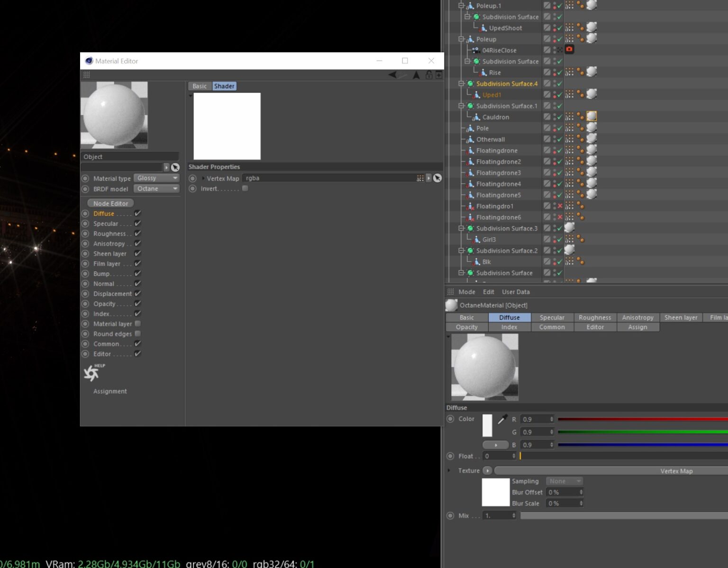Switch to the Basic tab in the Material Editor
Image resolution: width=728 pixels, height=568 pixels.
199,86
